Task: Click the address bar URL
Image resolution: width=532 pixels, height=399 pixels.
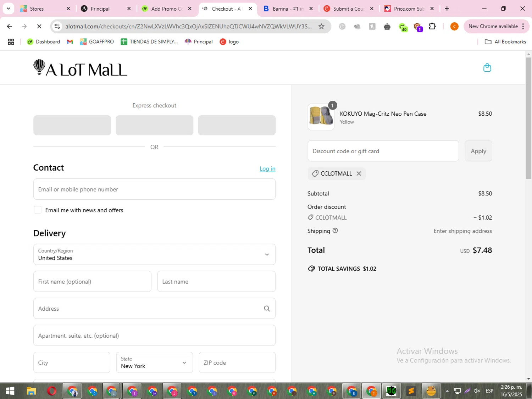Action: (x=189, y=26)
